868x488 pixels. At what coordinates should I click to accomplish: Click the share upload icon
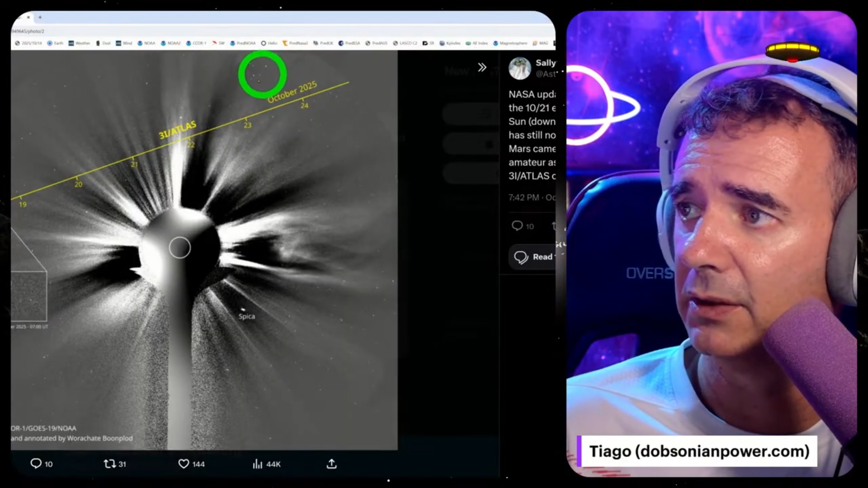(331, 464)
